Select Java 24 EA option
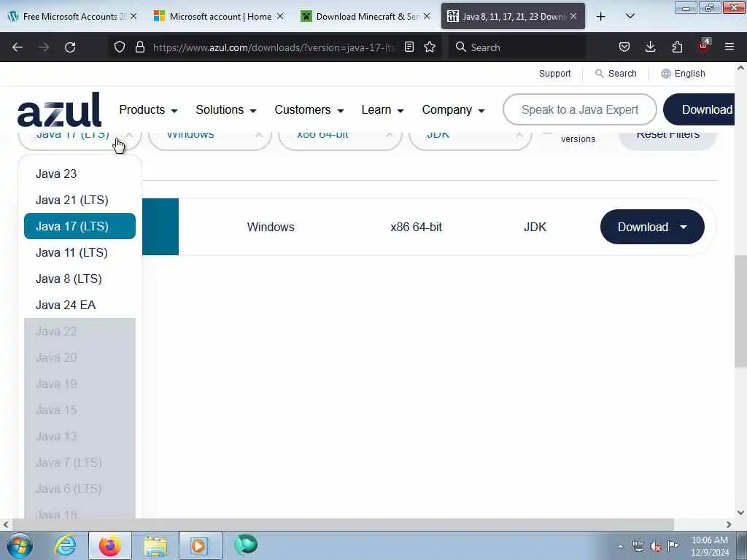 pos(80,305)
